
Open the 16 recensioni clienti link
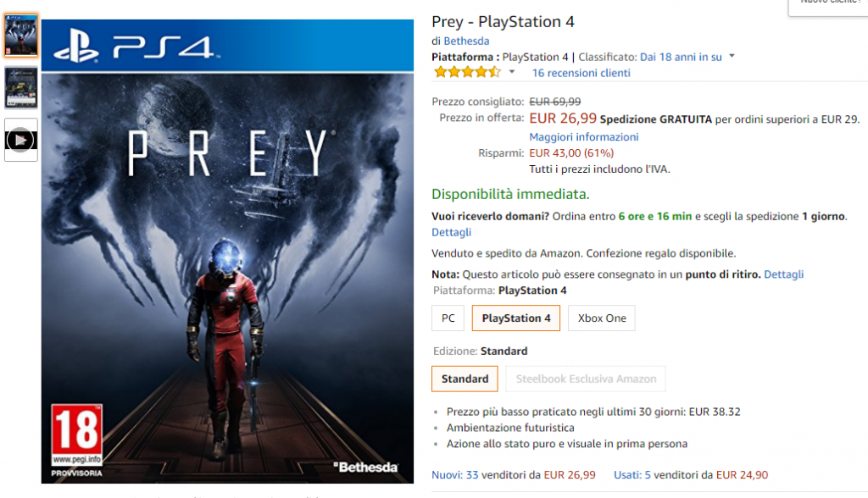581,73
